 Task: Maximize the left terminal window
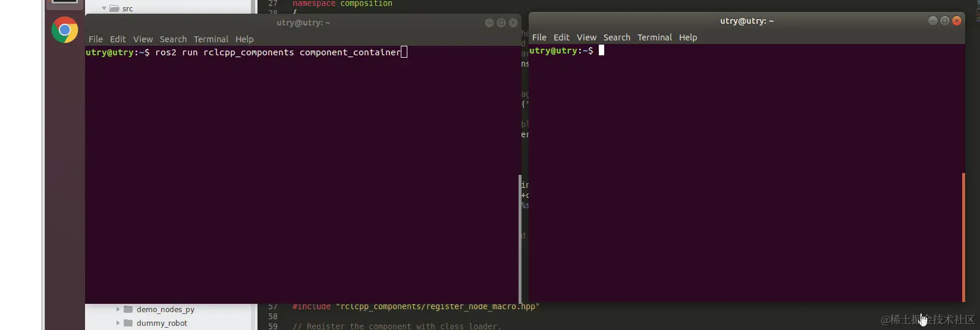click(501, 23)
